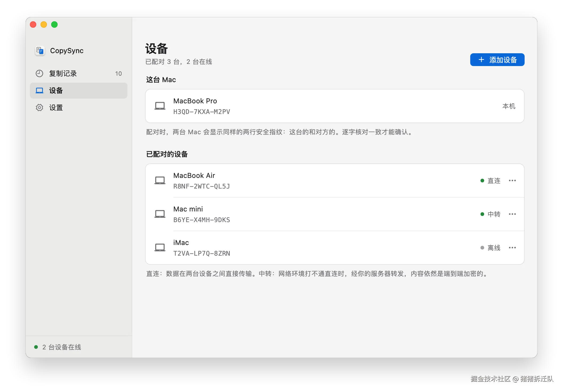The width and height of the screenshot is (563, 392).
Task: Click the iMac device icon
Action: coord(160,248)
